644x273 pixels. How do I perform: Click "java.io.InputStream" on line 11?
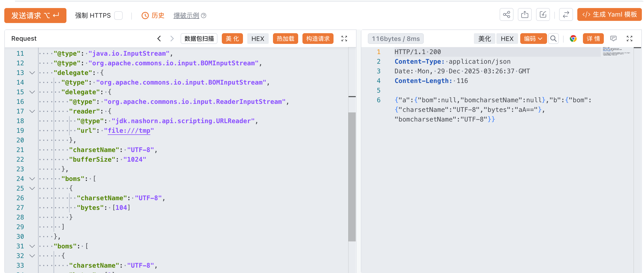click(x=129, y=54)
